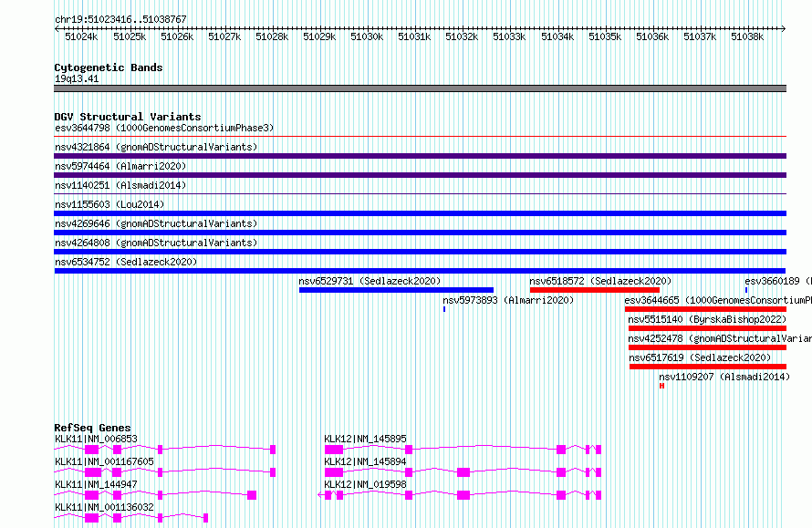Click the 19q13.41 cytogenetic band bar

coord(420,88)
